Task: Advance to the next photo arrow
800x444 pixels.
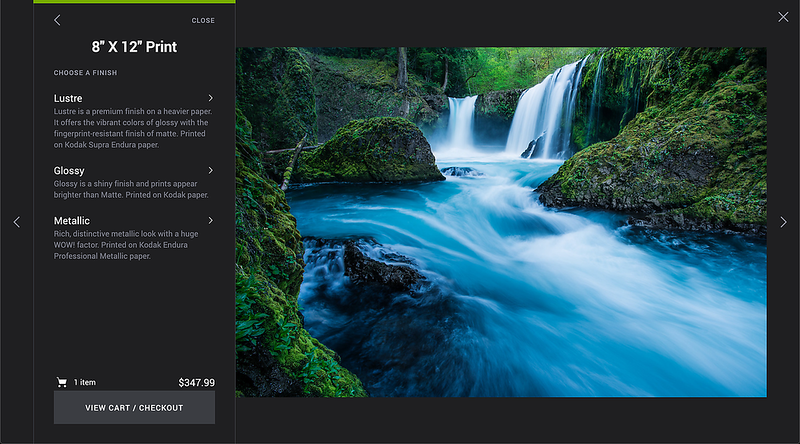Action: [783, 222]
